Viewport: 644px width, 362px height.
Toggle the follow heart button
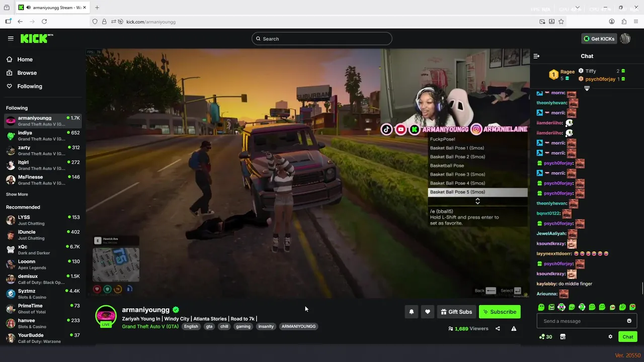pyautogui.click(x=428, y=312)
